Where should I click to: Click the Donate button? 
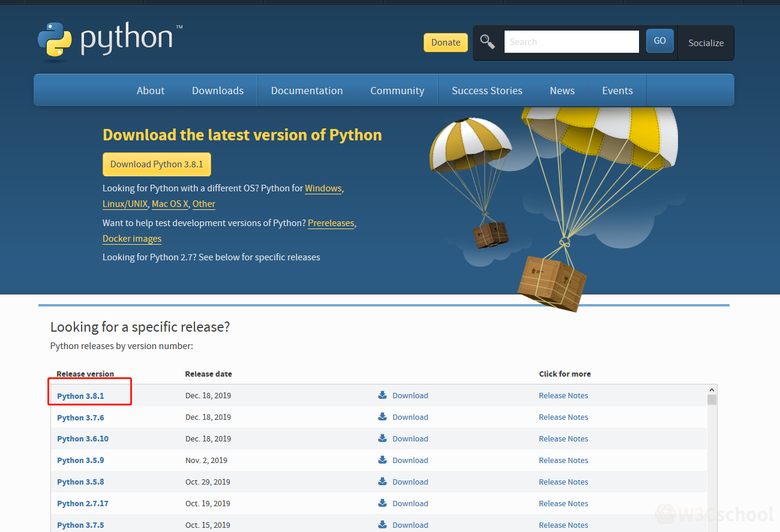(x=445, y=43)
